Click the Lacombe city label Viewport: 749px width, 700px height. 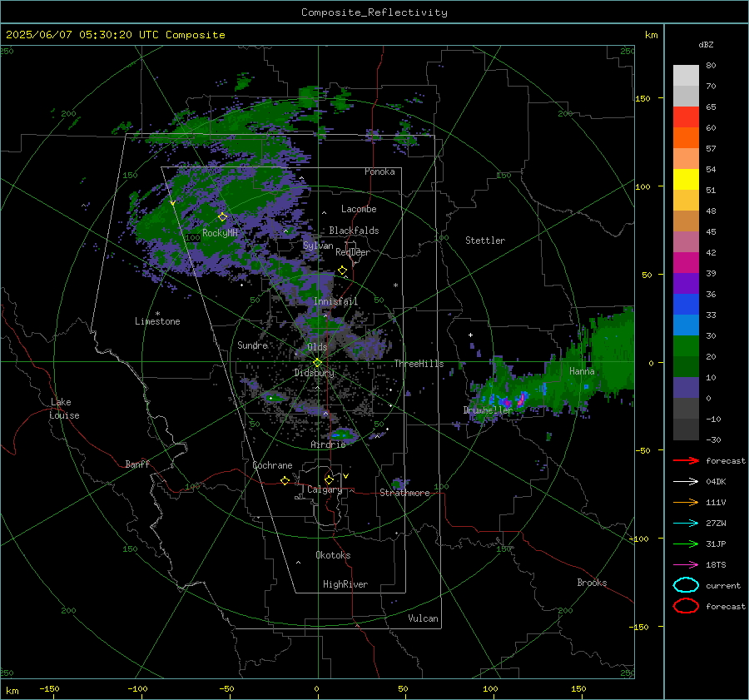(x=359, y=209)
